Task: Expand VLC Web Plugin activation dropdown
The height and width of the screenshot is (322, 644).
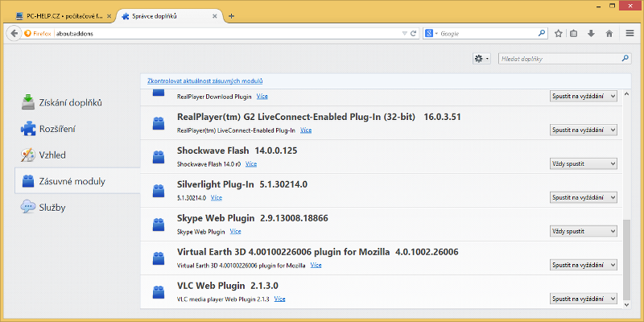Action: point(584,299)
